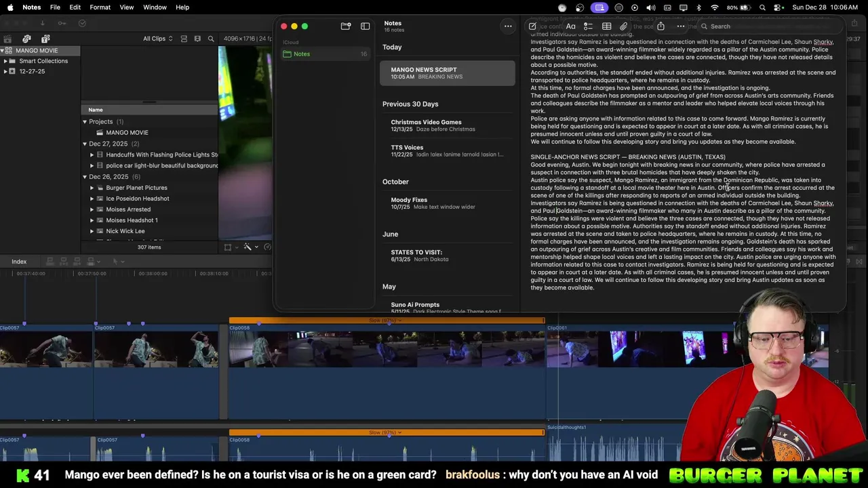Click the background tasks checkmark icon
The width and height of the screenshot is (868, 488).
click(82, 23)
